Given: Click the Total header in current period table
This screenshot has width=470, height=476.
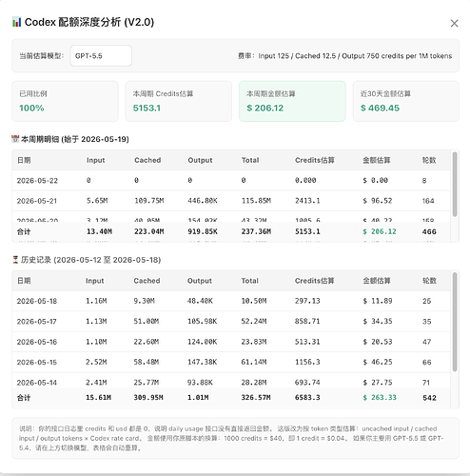Looking at the screenshot, I should click(250, 160).
